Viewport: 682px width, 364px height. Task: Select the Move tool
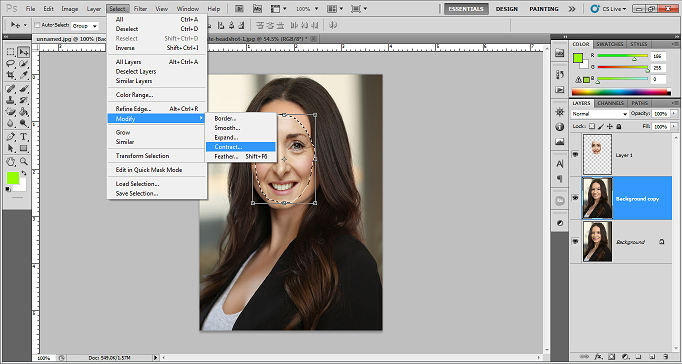click(x=23, y=52)
